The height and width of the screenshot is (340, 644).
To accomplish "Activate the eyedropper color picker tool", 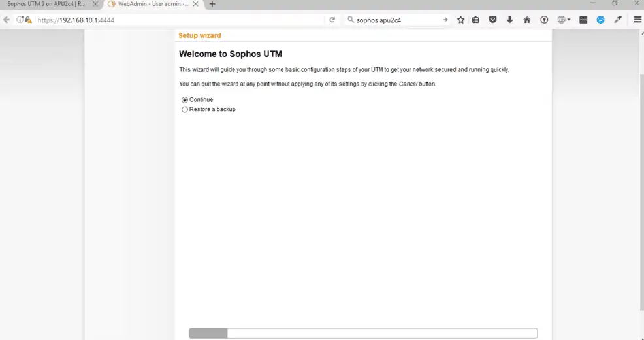I will pos(618,20).
